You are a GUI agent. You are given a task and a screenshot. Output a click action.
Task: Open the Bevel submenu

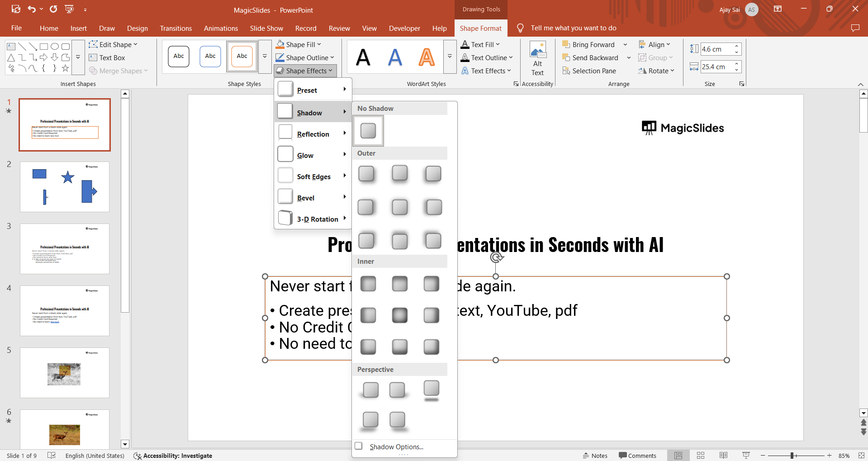pyautogui.click(x=313, y=197)
